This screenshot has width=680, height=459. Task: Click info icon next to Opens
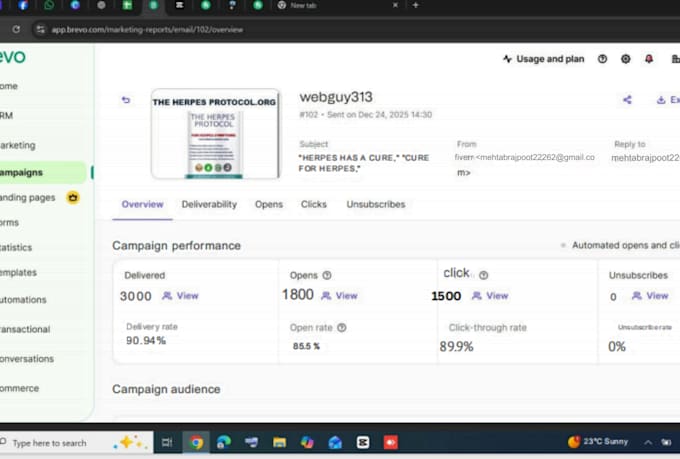pos(327,275)
